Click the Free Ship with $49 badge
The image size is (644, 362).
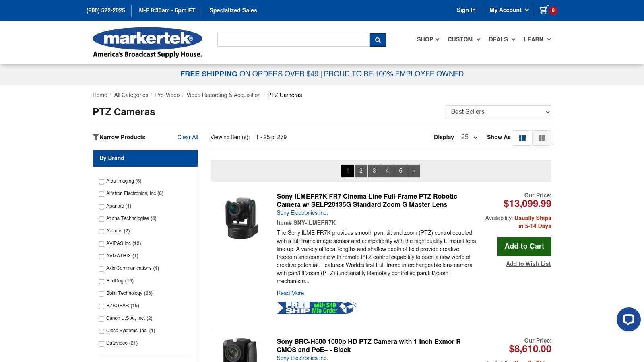click(316, 308)
